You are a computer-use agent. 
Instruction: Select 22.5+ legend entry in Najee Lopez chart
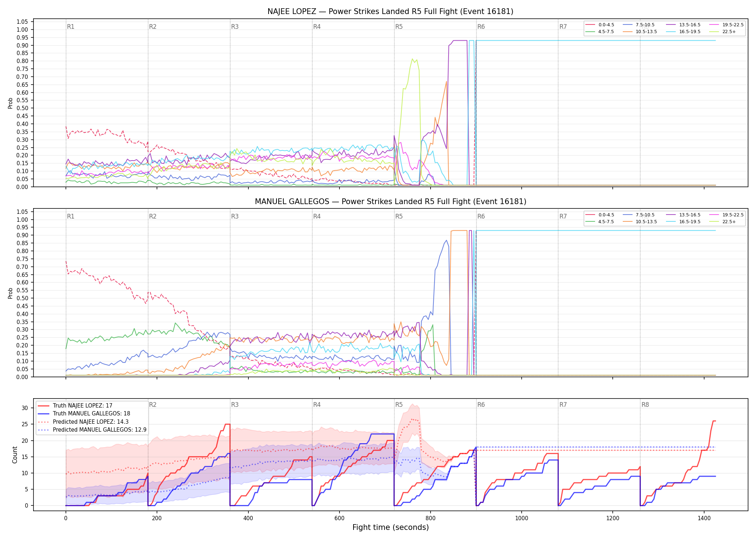[x=723, y=32]
